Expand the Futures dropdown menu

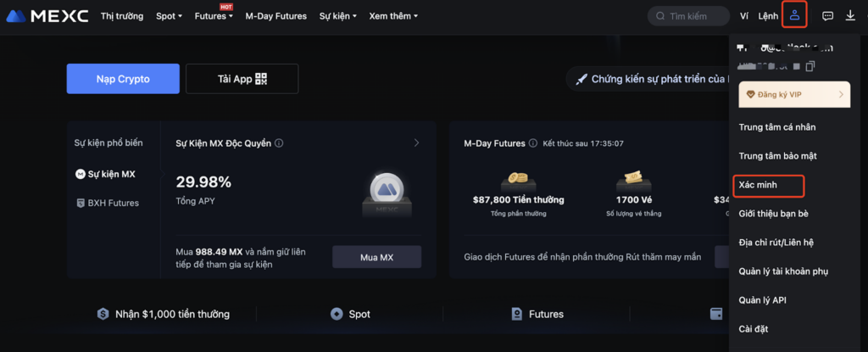point(213,16)
